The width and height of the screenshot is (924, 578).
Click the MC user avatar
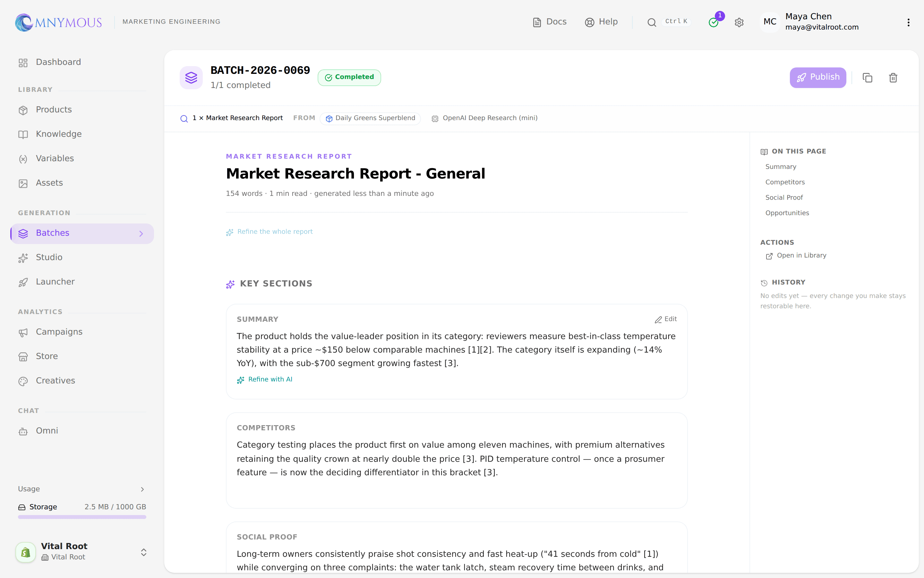point(769,22)
